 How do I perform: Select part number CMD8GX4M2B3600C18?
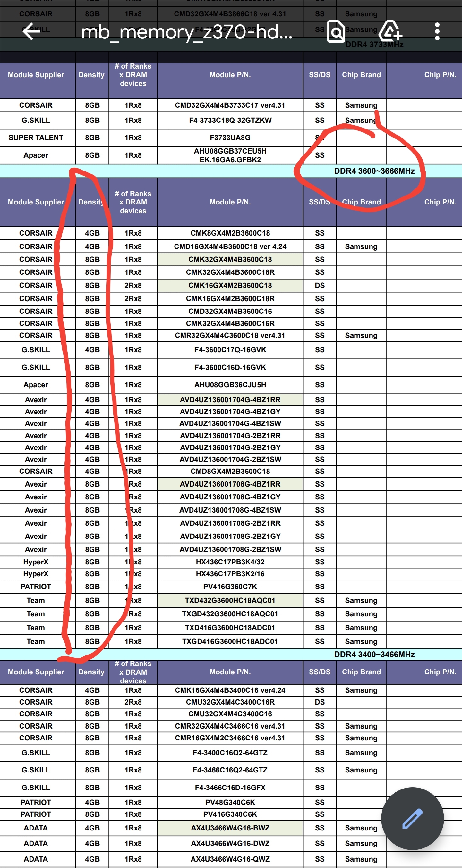click(x=230, y=471)
